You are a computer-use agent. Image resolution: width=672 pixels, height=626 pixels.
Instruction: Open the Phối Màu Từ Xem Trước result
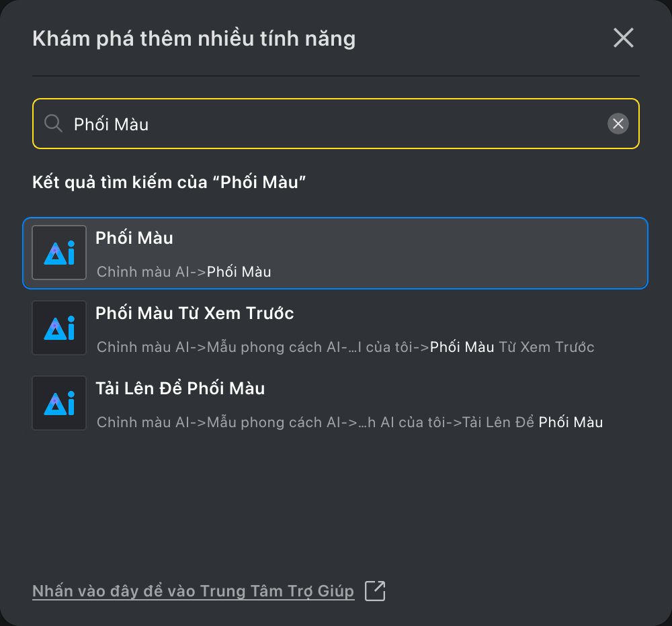(x=195, y=313)
